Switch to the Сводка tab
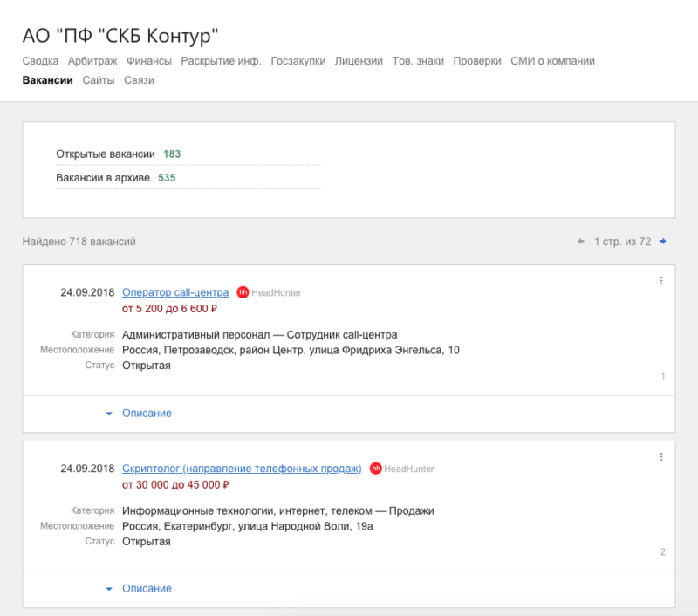Viewport: 698px width, 616px height. pos(40,61)
